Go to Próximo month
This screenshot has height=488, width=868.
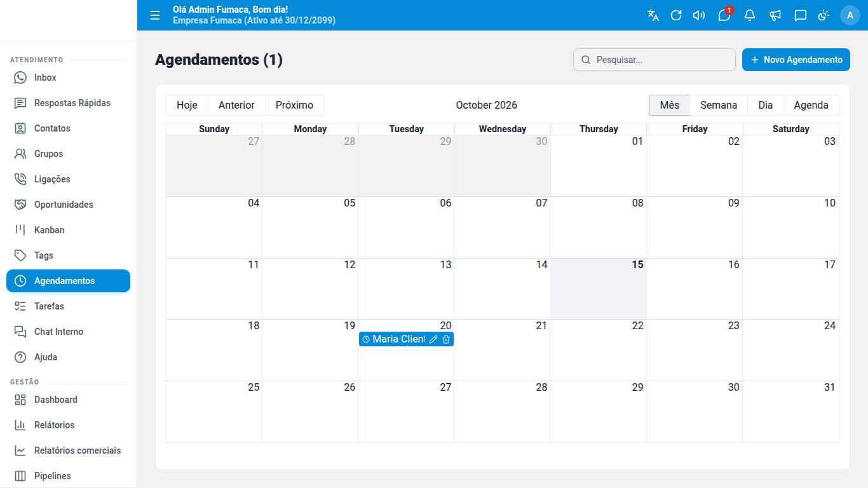pos(294,105)
